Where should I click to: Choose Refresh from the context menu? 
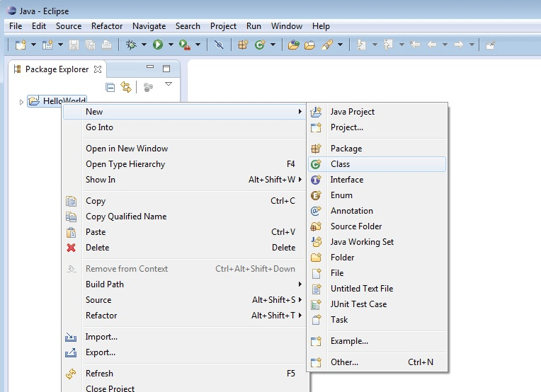click(x=184, y=374)
